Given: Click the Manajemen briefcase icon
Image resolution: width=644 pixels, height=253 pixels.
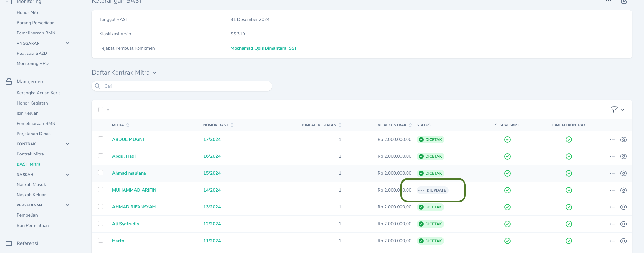Looking at the screenshot, I should click(9, 82).
